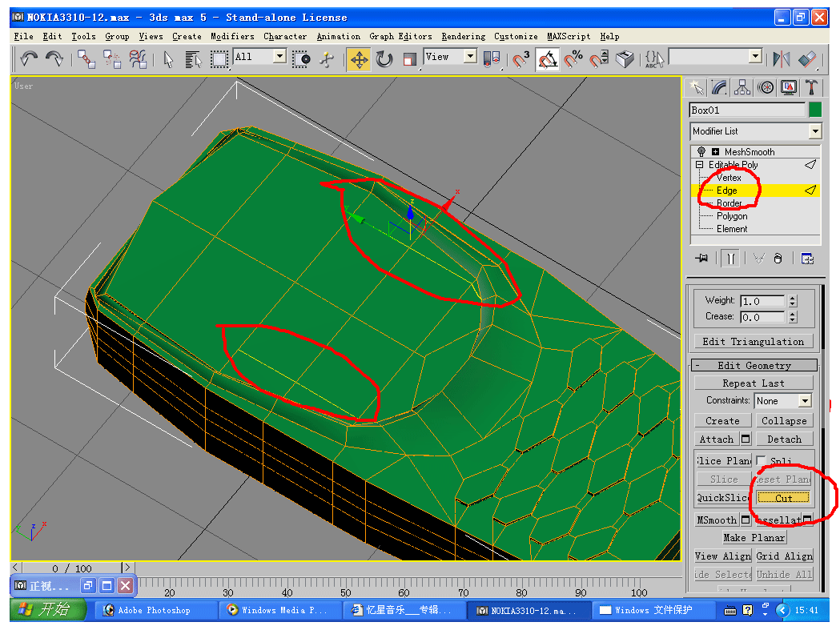Open the Modifiers menu
840x630 pixels.
click(232, 36)
